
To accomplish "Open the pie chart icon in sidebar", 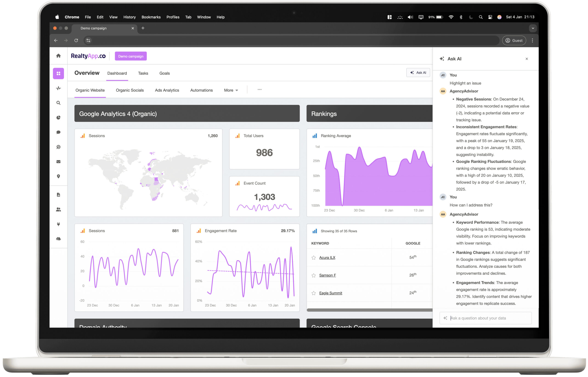I will point(58,117).
